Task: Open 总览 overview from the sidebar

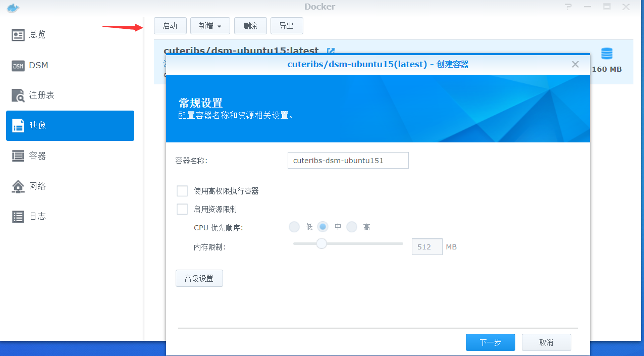Action: 70,35
